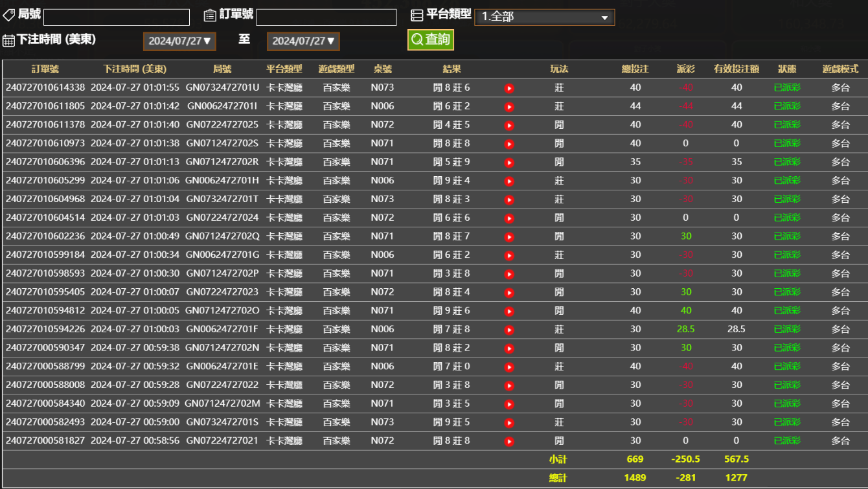Play the video for round GN0062472701F

[x=509, y=329]
